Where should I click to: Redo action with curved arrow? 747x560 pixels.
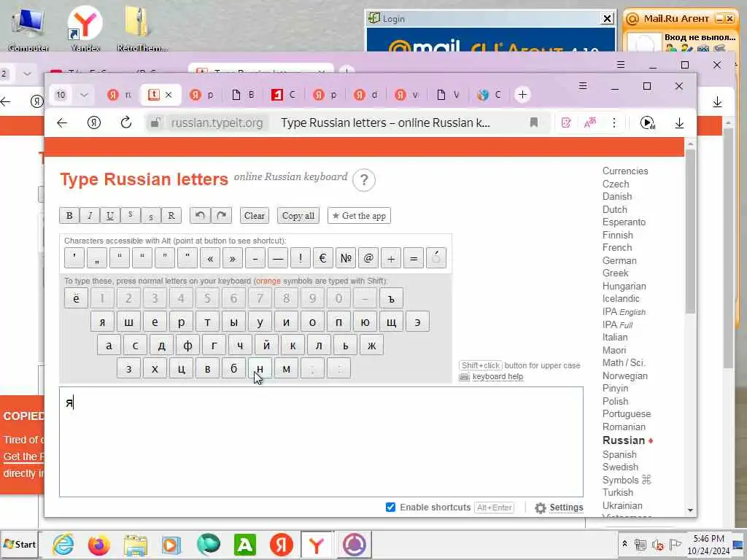221,216
